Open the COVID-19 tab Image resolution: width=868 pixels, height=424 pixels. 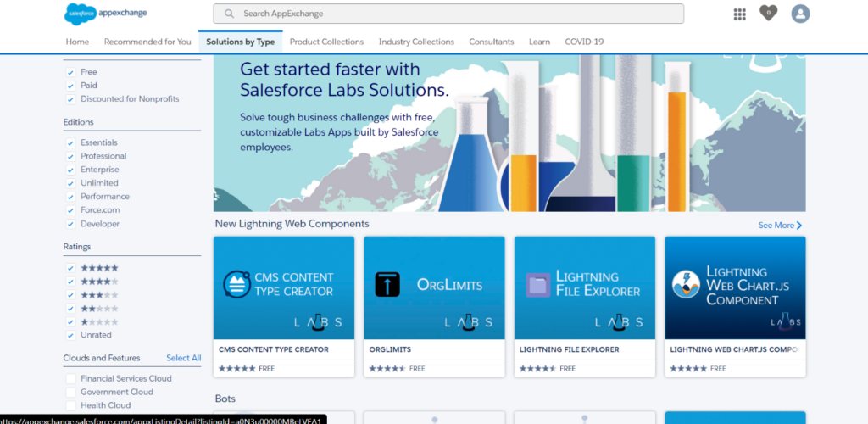584,42
